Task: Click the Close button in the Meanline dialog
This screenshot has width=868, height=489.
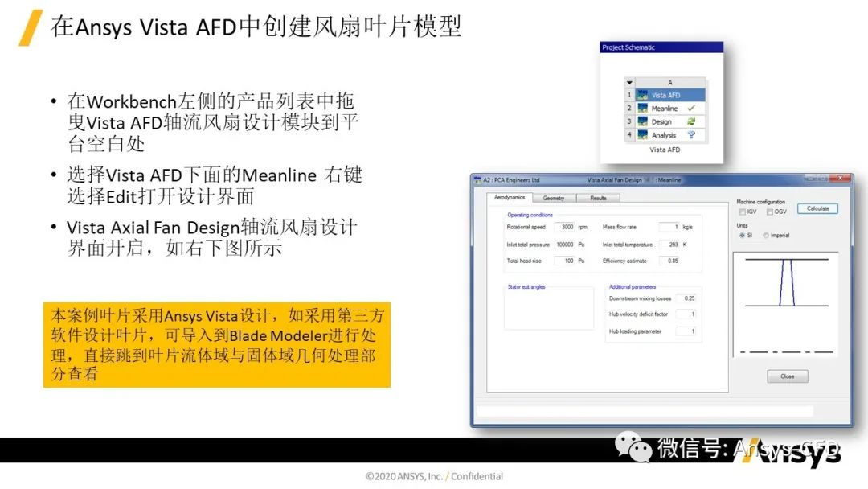Action: coord(787,376)
